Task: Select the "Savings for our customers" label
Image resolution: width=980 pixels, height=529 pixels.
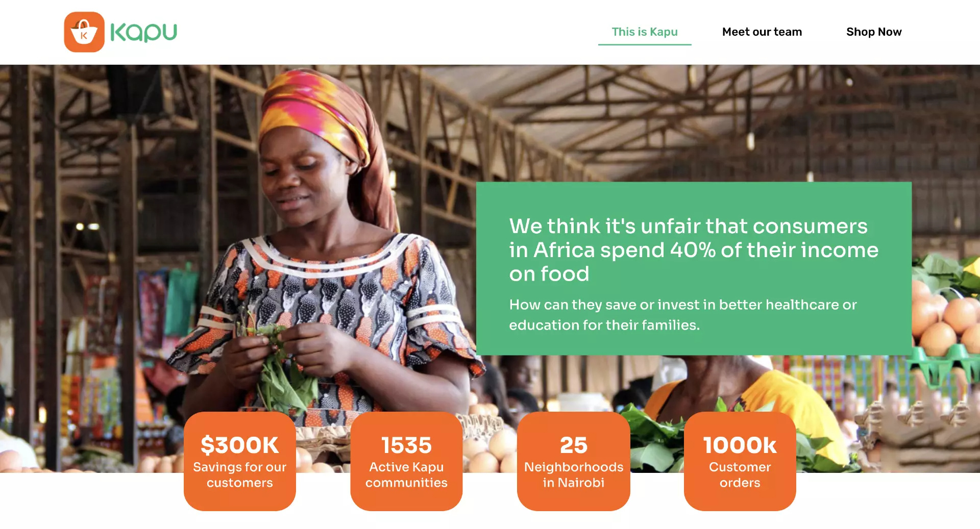Action: pyautogui.click(x=239, y=475)
